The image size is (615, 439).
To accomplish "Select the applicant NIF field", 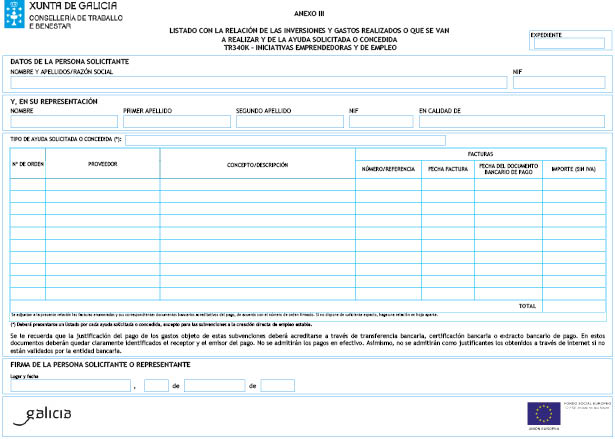I will click(558, 83).
